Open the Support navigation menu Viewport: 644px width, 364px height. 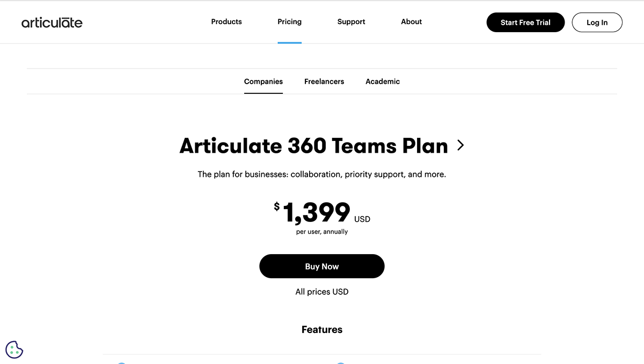351,22
